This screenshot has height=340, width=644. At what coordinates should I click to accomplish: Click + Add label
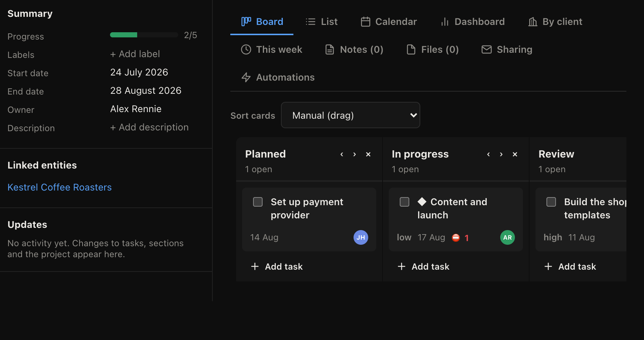135,54
